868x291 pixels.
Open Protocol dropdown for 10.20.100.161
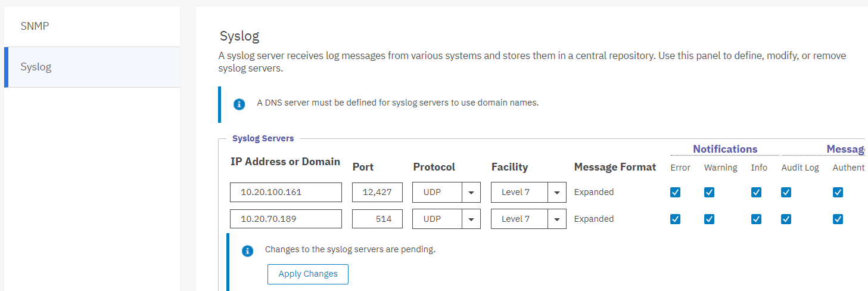[471, 193]
